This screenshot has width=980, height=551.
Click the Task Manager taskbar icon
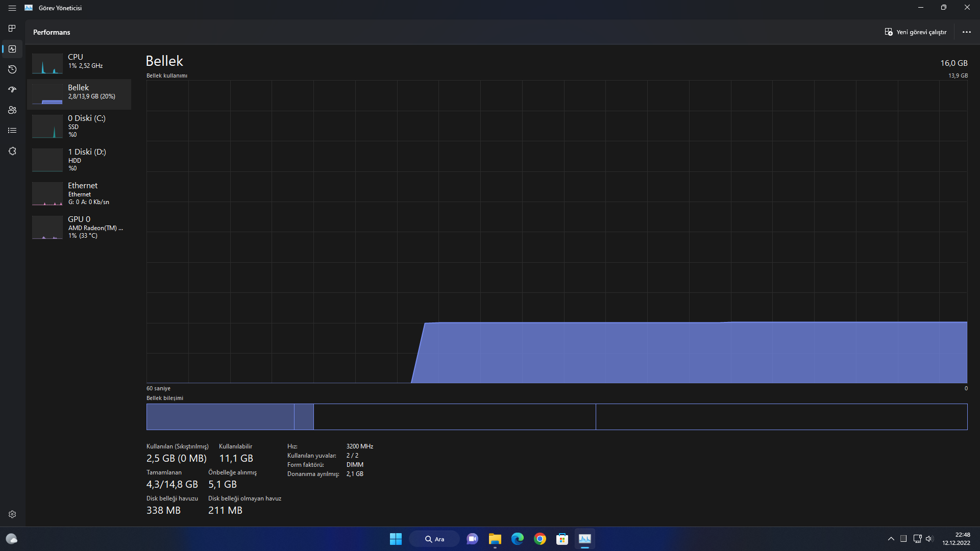[x=585, y=539]
